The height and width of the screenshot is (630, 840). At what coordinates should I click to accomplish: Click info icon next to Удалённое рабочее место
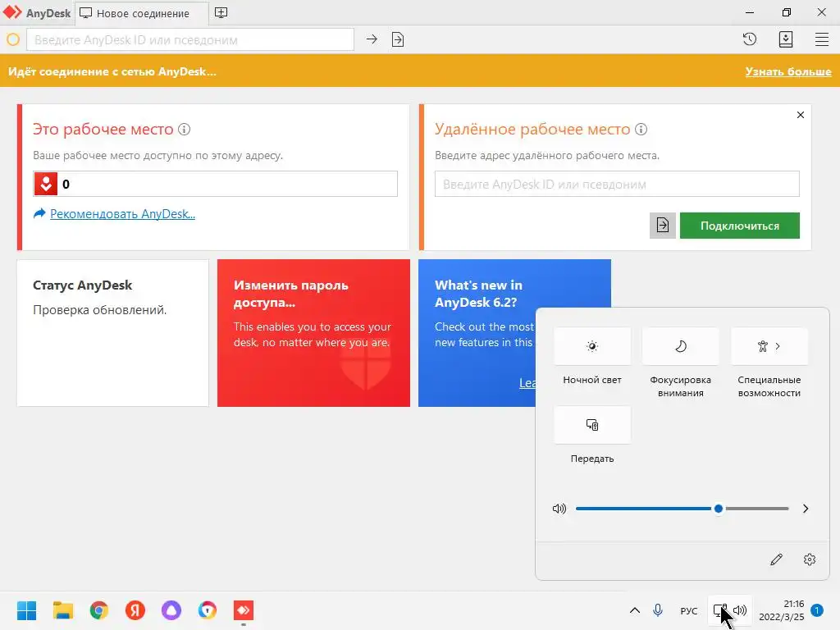[641, 129]
